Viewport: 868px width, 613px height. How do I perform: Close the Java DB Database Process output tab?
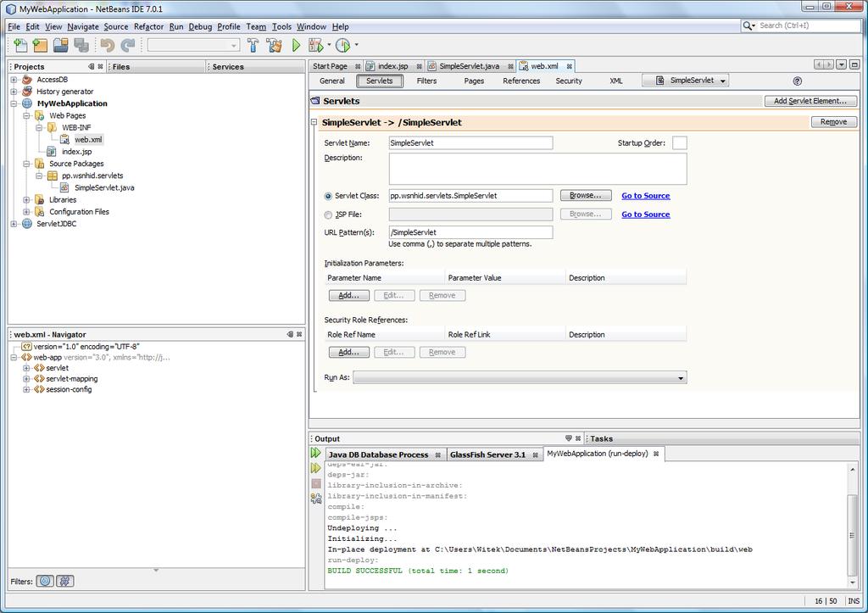(438, 455)
